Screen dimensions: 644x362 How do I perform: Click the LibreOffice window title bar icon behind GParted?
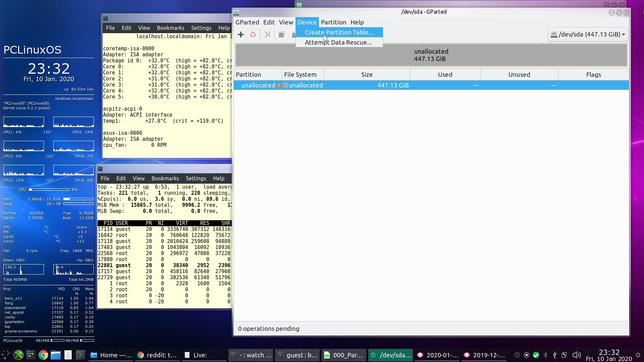tap(299, 5)
